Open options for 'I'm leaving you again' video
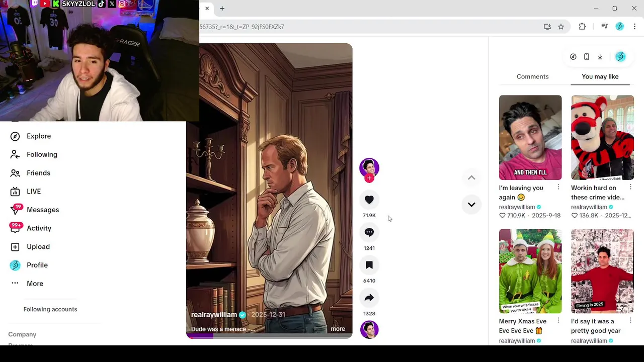 (x=558, y=187)
